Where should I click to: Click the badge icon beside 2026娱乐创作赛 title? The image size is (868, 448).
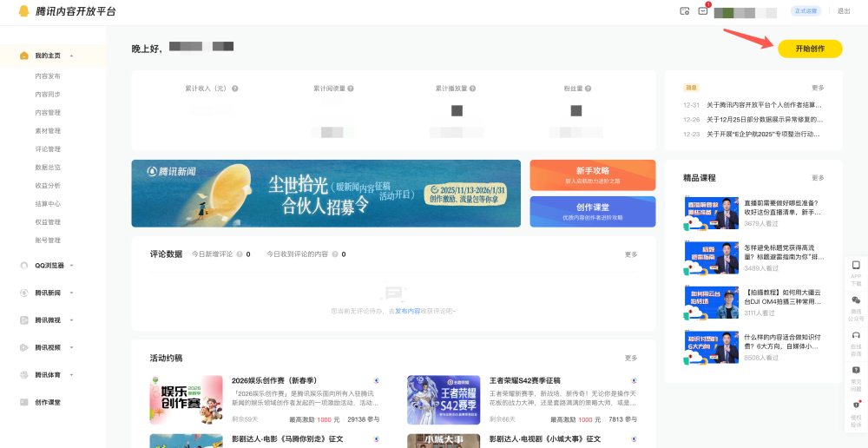click(x=377, y=380)
